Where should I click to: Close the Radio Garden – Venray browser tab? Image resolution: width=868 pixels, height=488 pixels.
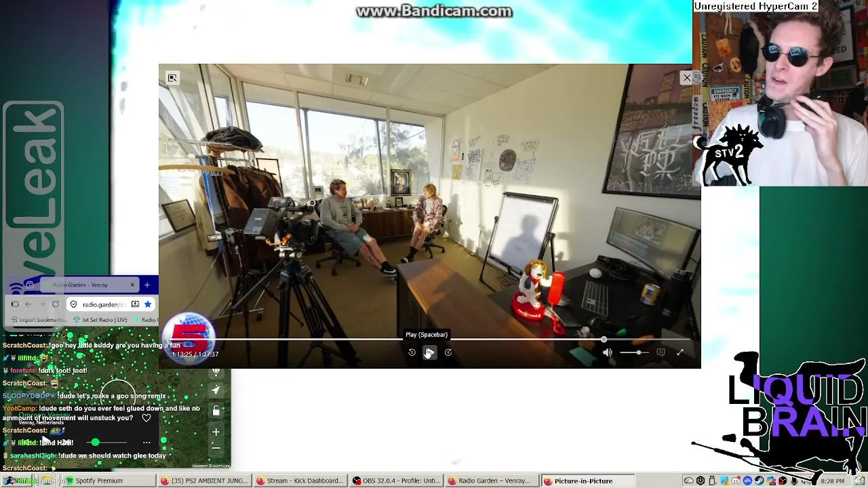coord(132,285)
